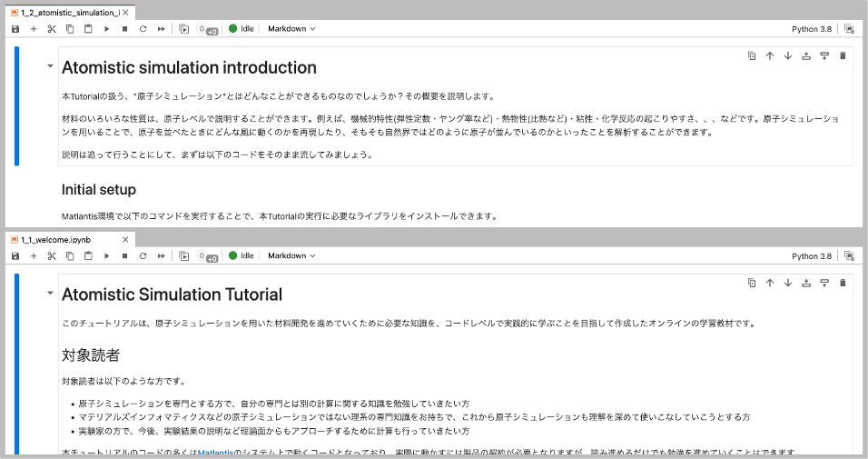868x459 pixels.
Task: Restart the kernel in the top notebook
Action: point(143,29)
